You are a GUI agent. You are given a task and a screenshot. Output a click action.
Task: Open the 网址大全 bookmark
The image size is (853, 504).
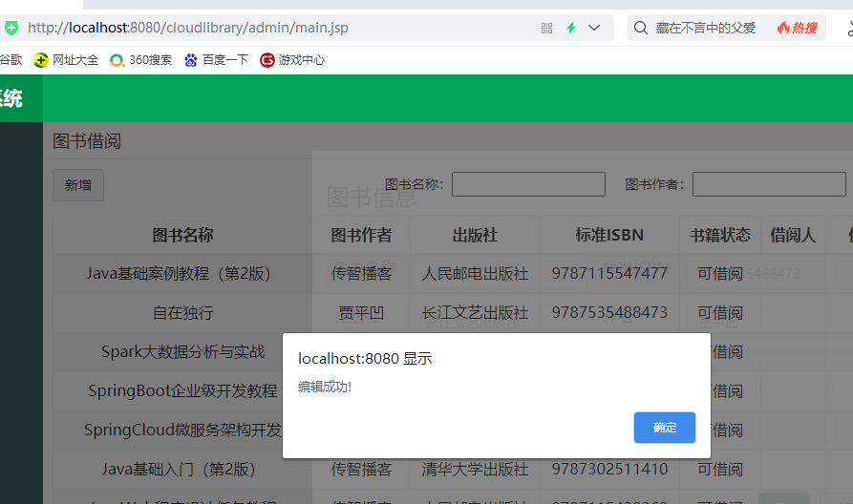coord(66,60)
